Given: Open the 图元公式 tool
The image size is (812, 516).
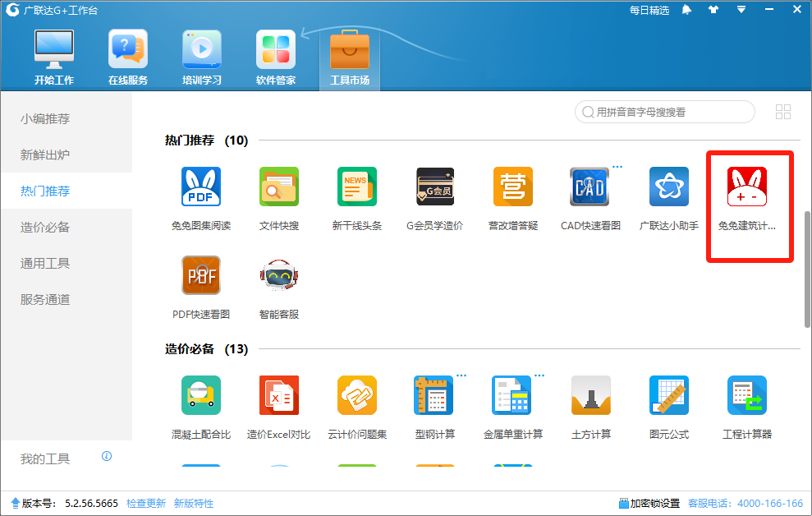Looking at the screenshot, I should 668,395.
